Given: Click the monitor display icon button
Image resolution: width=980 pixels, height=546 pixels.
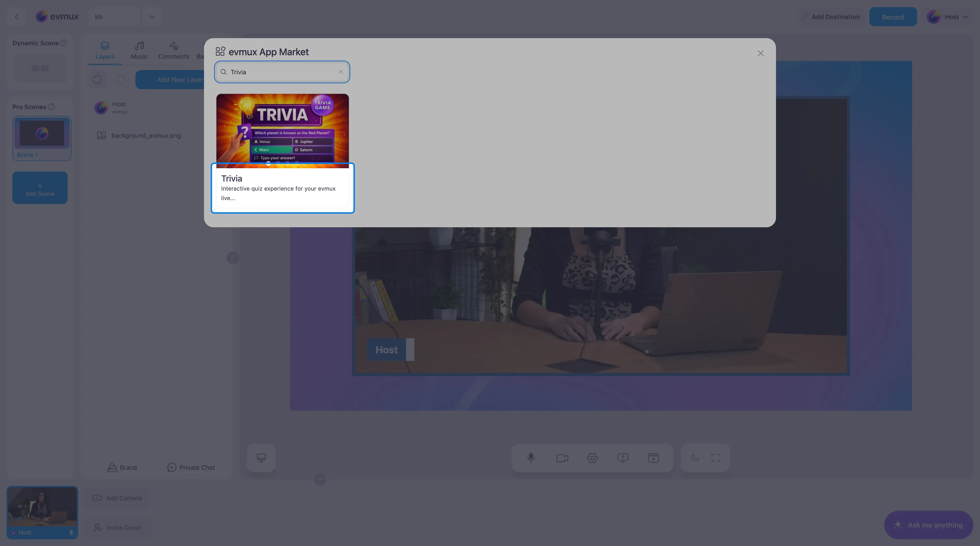Looking at the screenshot, I should point(261,458).
